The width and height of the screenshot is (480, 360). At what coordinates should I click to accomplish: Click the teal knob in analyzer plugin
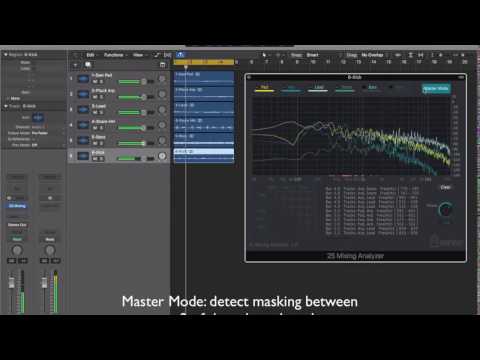click(x=445, y=209)
